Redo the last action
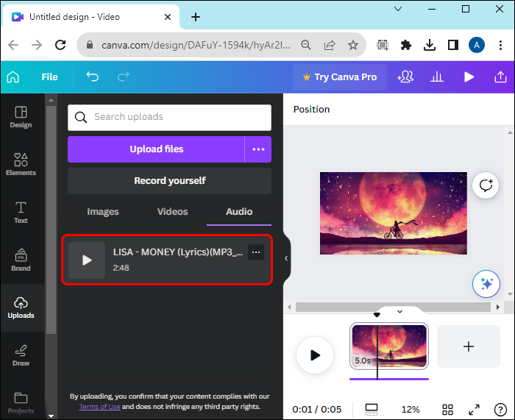Image resolution: width=515 pixels, height=420 pixels. tap(124, 76)
